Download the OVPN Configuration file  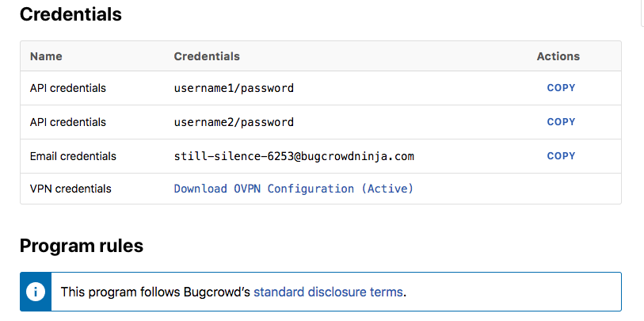[x=294, y=189]
